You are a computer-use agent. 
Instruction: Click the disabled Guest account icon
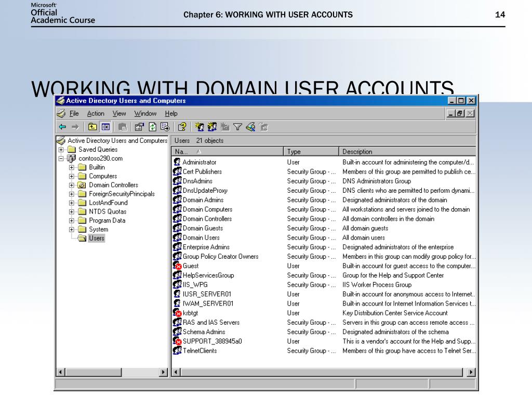click(177, 265)
